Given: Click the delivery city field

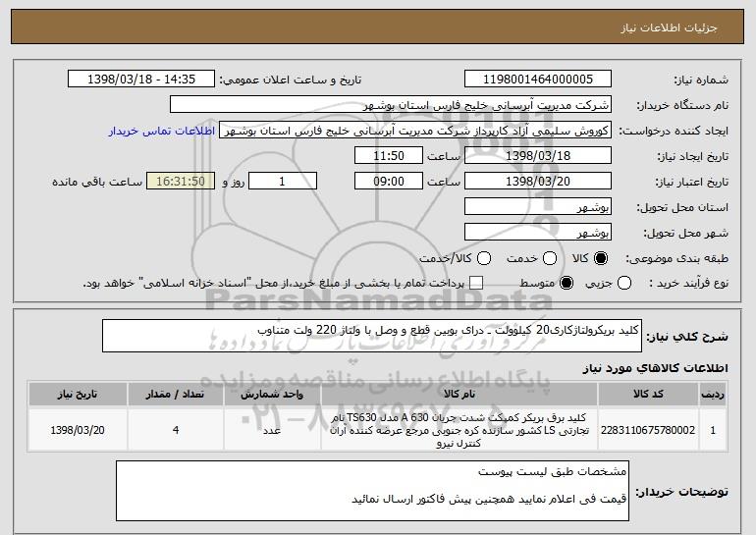Looking at the screenshot, I should [x=538, y=233].
